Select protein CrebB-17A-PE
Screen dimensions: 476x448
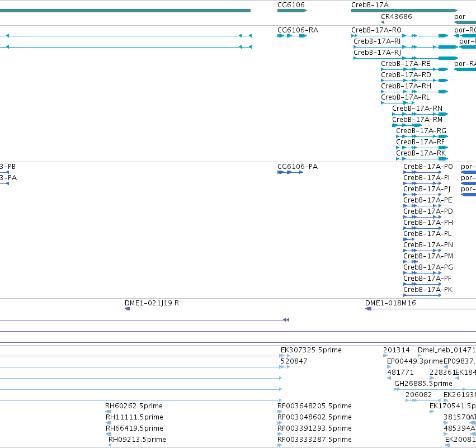[428, 200]
